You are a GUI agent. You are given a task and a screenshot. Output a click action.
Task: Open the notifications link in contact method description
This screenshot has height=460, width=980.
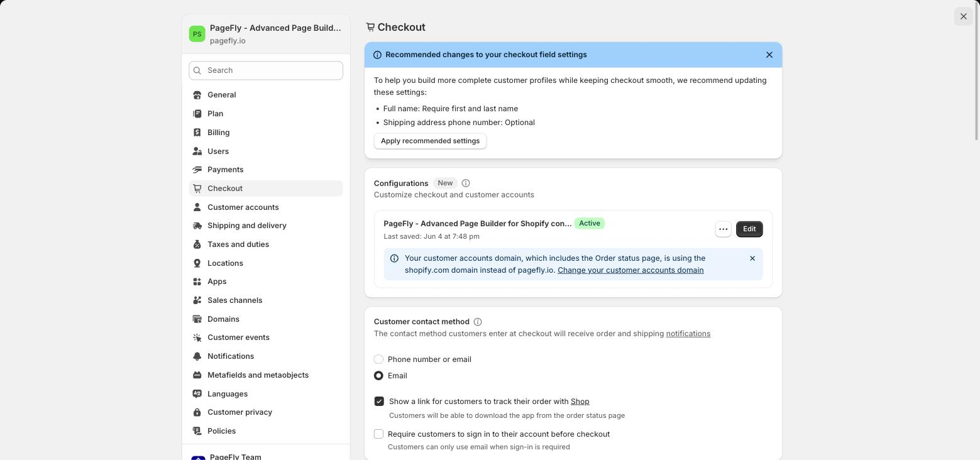(688, 334)
